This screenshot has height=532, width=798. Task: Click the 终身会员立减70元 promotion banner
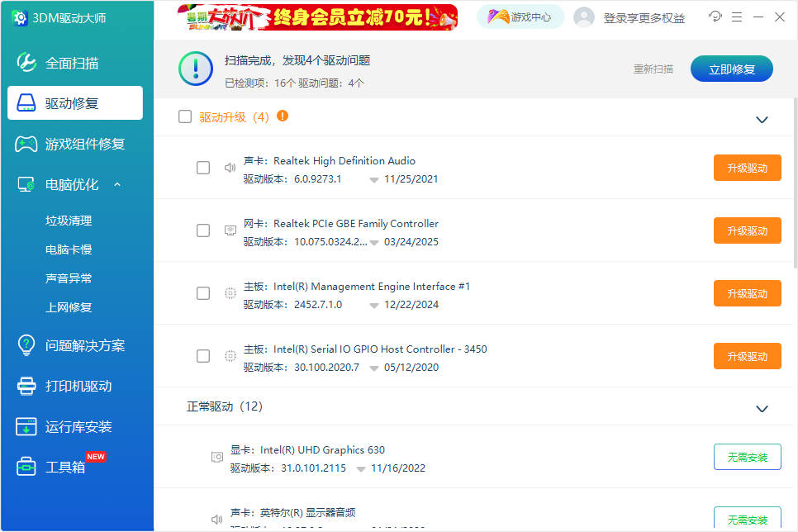(x=317, y=17)
